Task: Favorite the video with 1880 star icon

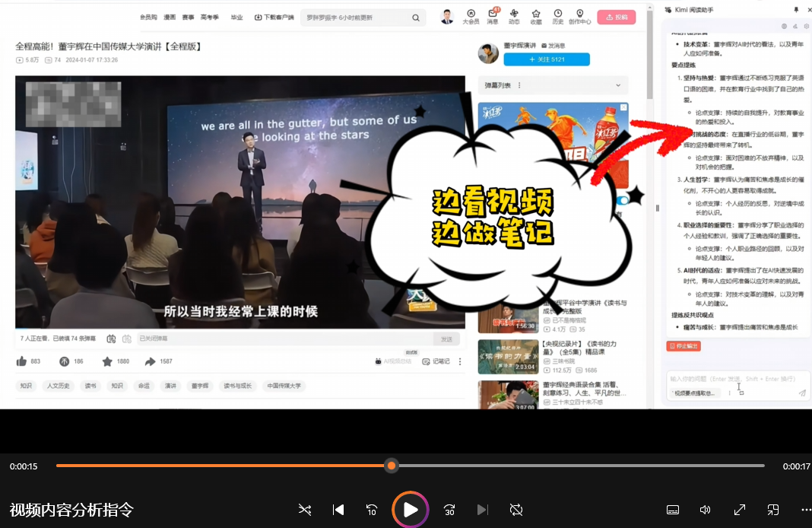Action: click(x=107, y=361)
